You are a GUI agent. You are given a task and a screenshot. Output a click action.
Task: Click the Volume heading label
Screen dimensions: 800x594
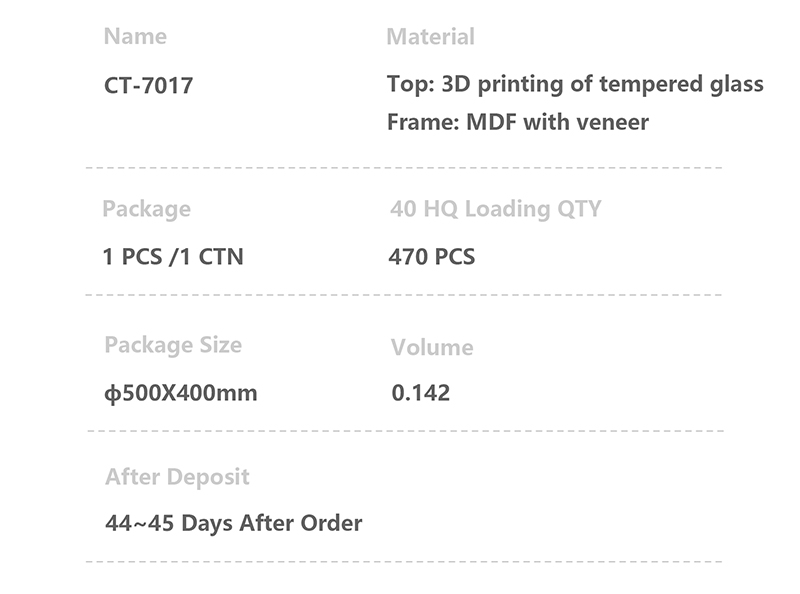click(x=431, y=348)
